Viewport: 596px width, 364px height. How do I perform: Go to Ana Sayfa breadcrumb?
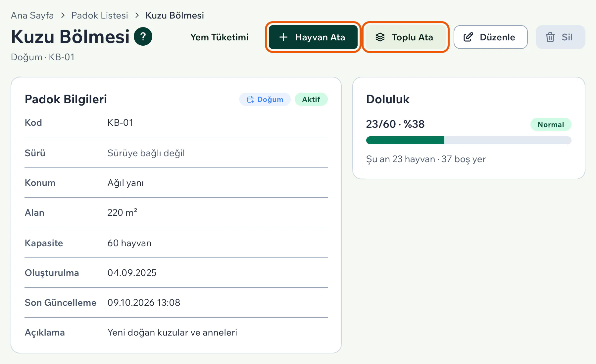[32, 15]
